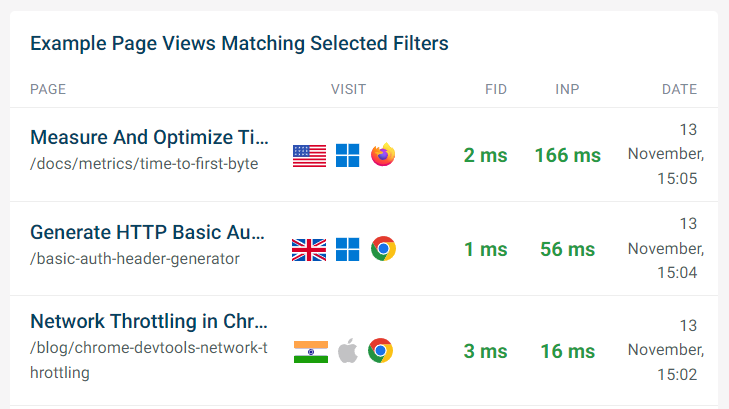Click the Windows icon in the second row
The width and height of the screenshot is (729, 409).
tap(347, 250)
